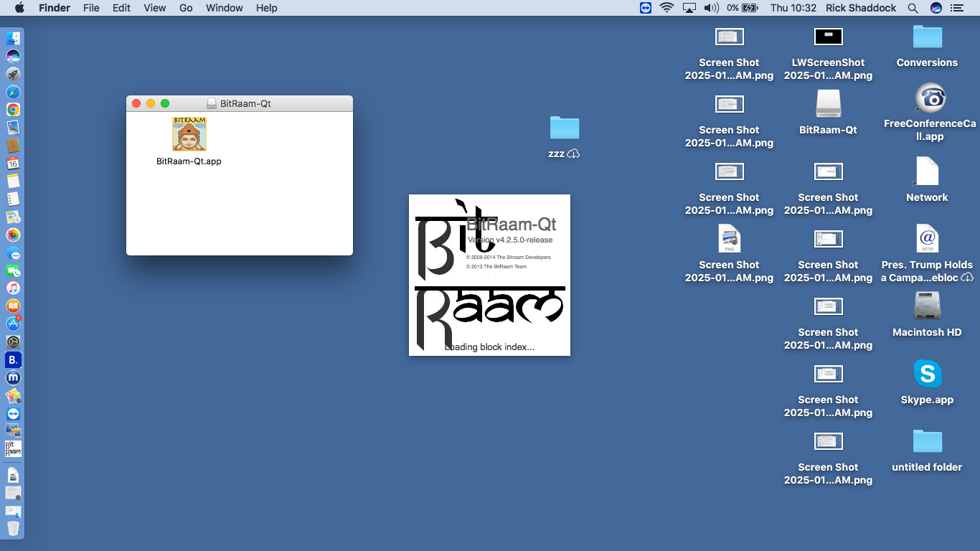The width and height of the screenshot is (980, 551).
Task: Open App Store in the dock
Action: click(x=13, y=324)
